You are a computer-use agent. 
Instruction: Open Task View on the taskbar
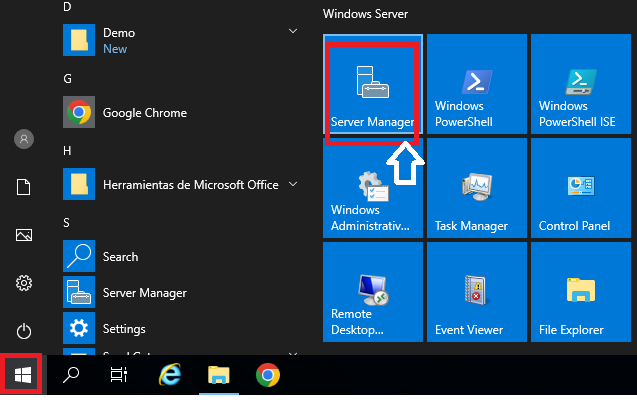tap(119, 374)
